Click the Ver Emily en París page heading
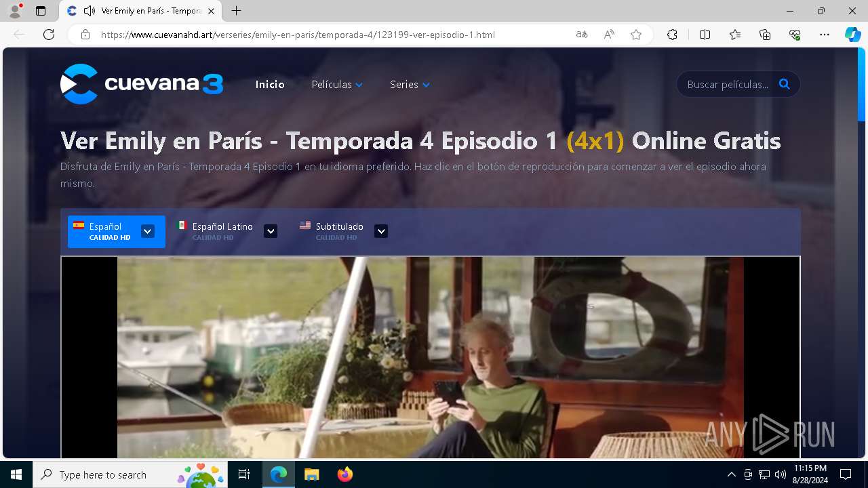Screen dimensions: 868x488 tap(420, 141)
